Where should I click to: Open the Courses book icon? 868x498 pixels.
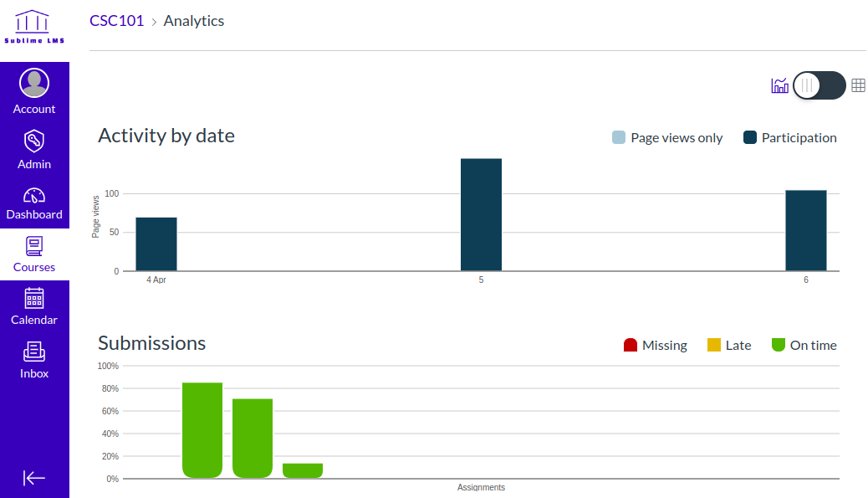34,246
